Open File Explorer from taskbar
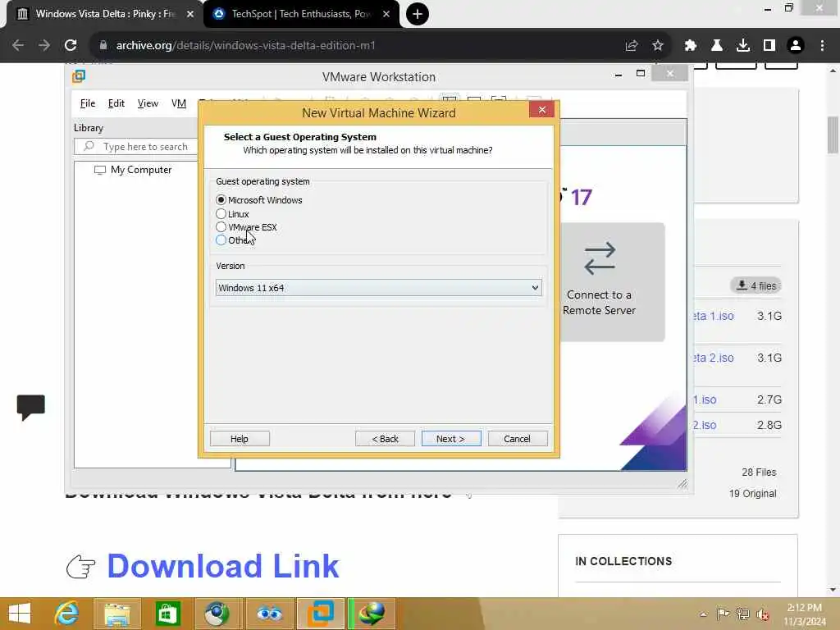This screenshot has height=630, width=840. point(116,614)
